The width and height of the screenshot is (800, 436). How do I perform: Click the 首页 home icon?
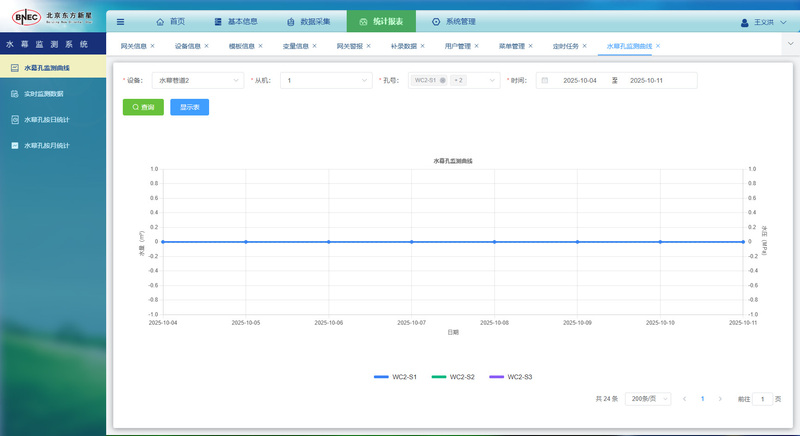pyautogui.click(x=161, y=21)
